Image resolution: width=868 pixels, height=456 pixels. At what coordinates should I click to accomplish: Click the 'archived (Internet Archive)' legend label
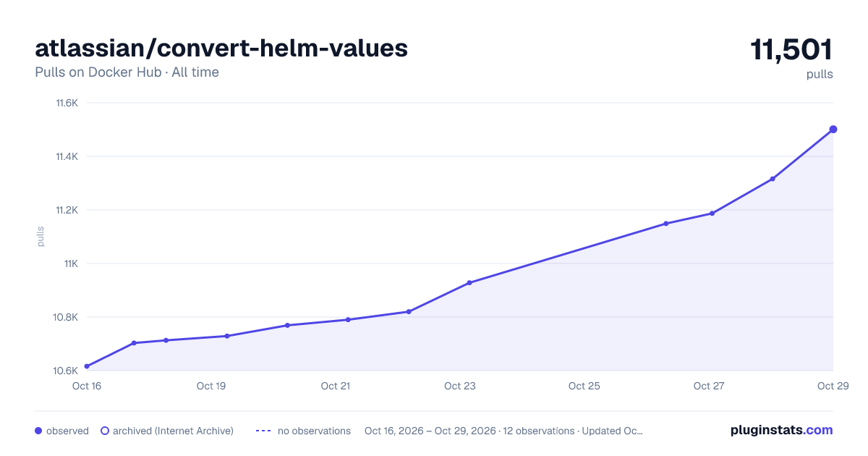click(173, 431)
